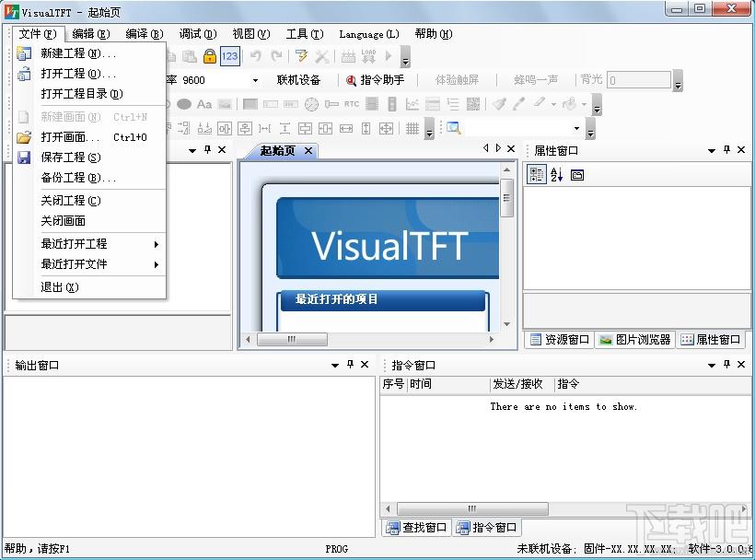
Task: Open the 工具(T) menu
Action: coord(305,34)
